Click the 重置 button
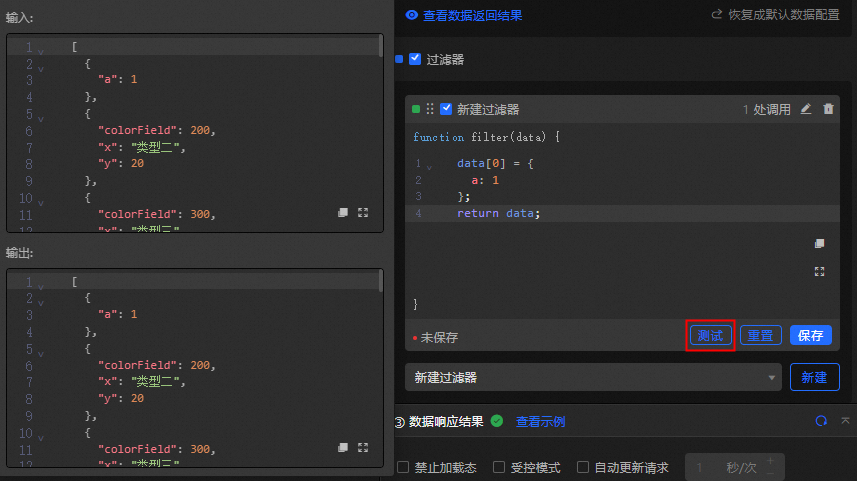This screenshot has width=857, height=481. click(x=760, y=335)
